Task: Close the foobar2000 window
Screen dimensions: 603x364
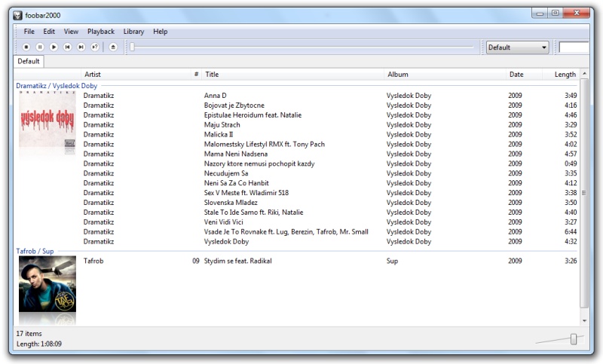Action: 576,13
